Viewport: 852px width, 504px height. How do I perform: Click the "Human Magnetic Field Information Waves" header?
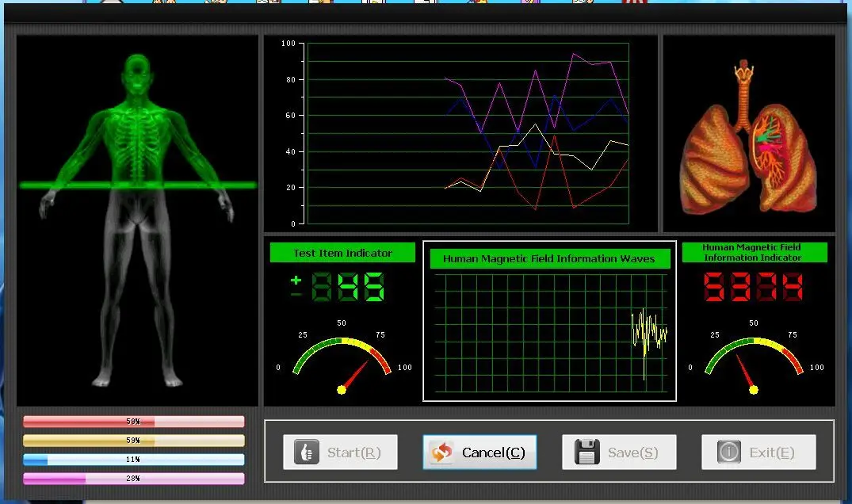tap(549, 259)
